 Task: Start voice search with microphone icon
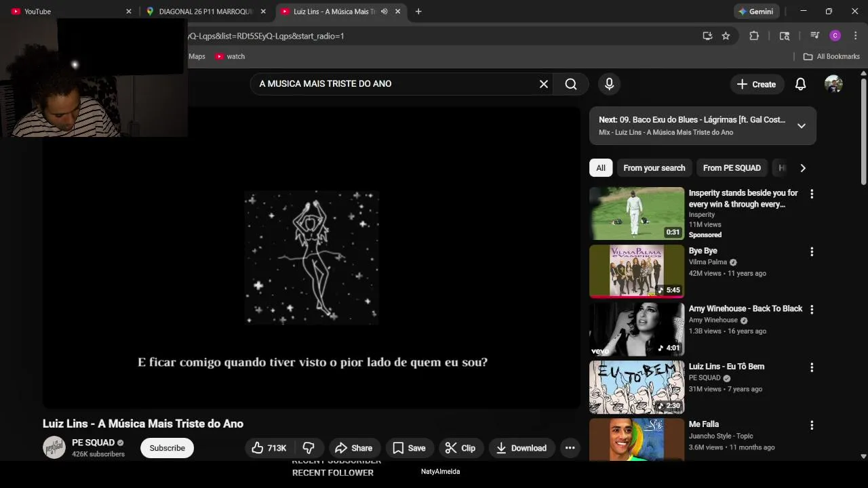coord(609,84)
